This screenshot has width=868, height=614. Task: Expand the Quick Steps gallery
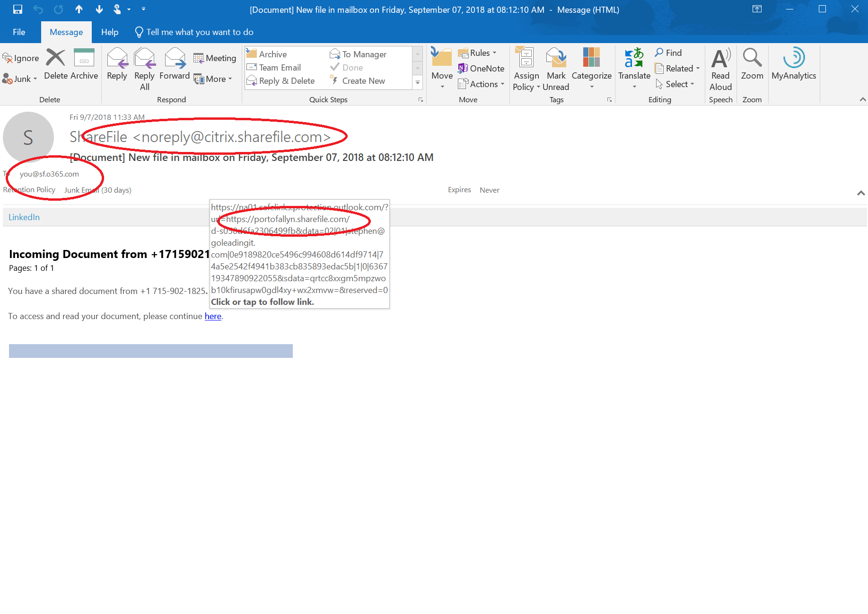coord(418,82)
